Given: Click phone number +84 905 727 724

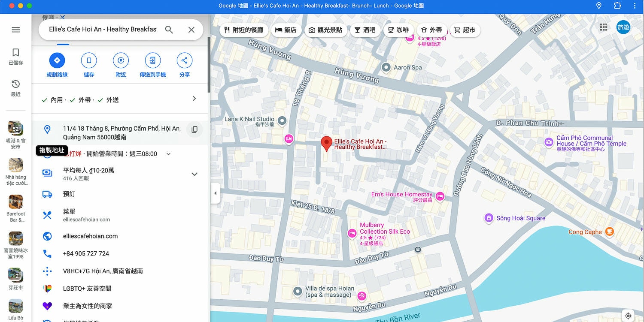Looking at the screenshot, I should coord(86,254).
